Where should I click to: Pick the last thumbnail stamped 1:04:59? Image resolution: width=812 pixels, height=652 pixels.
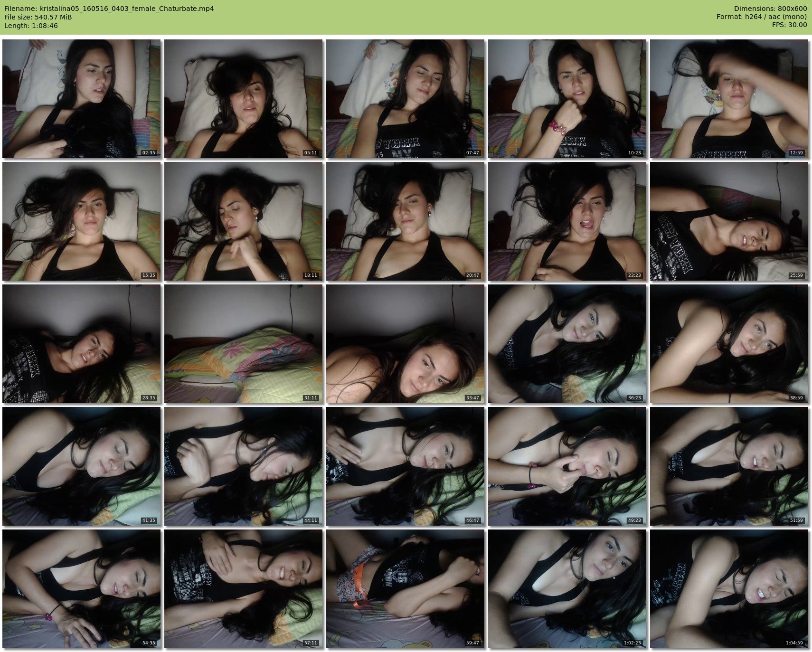pyautogui.click(x=729, y=589)
